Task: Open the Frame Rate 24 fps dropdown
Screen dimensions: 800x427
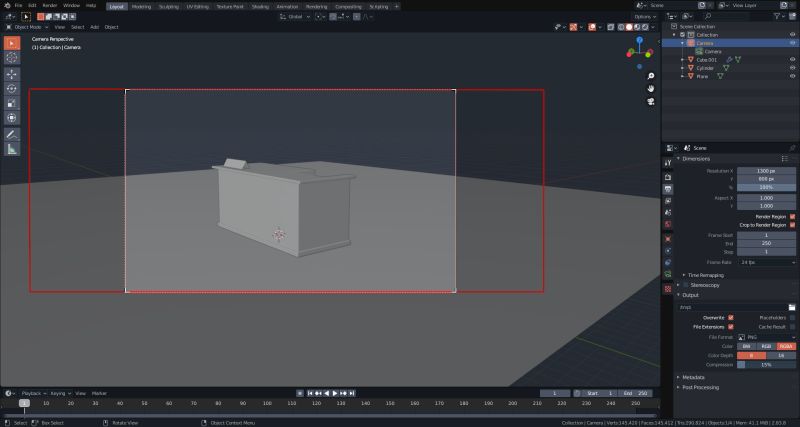Action: [766, 262]
